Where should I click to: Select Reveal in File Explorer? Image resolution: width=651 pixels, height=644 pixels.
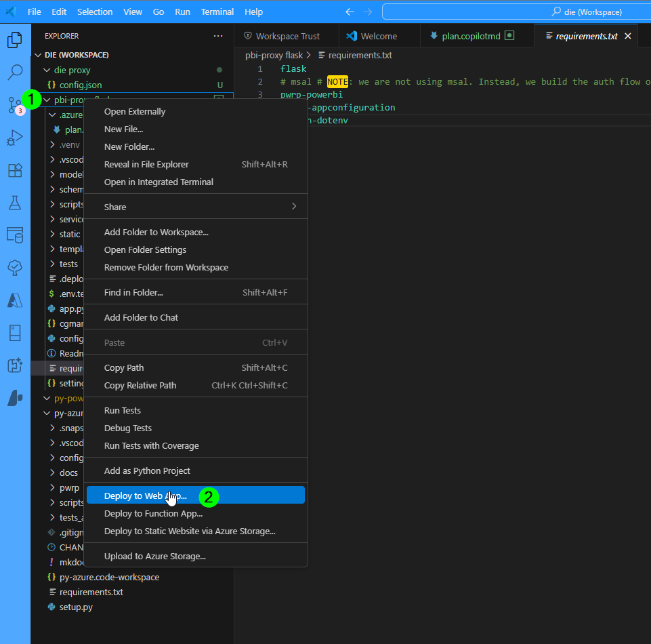coord(196,164)
